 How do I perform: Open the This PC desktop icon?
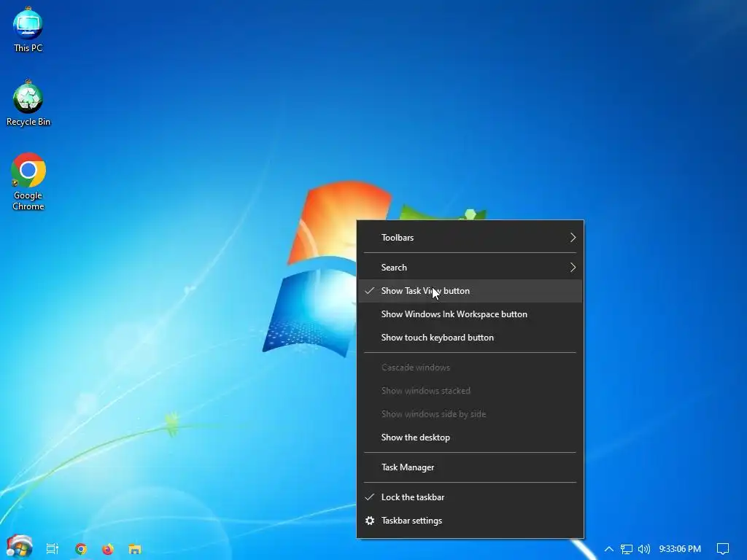[28, 30]
